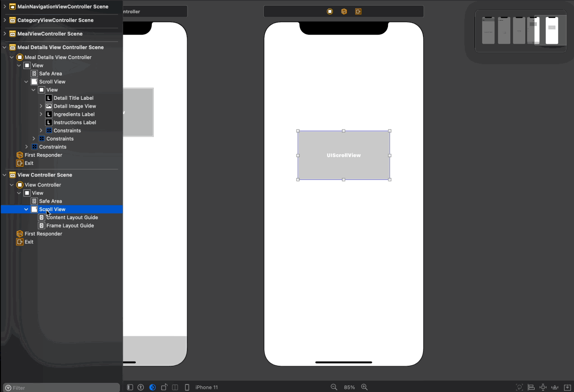Expand MainNavigationViewController Scene
Viewport: 574px width, 392px height.
(5, 7)
